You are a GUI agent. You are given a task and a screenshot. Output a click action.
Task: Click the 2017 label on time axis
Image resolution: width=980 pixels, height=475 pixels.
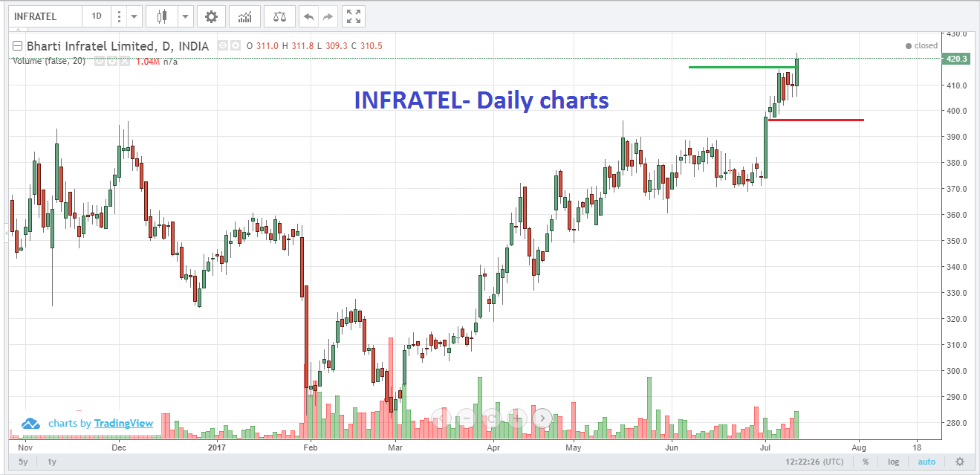pyautogui.click(x=216, y=447)
